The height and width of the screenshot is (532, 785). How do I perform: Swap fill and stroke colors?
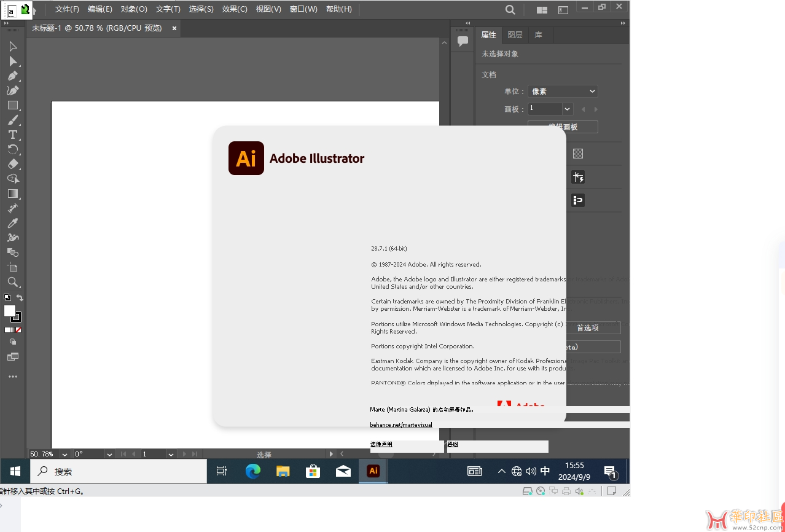click(20, 297)
